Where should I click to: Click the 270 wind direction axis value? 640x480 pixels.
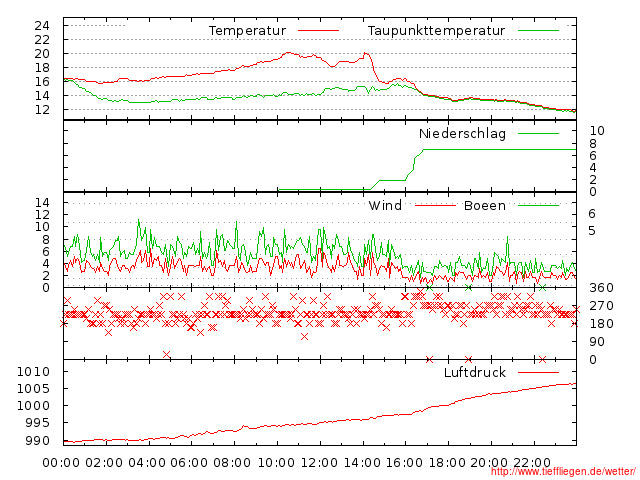(x=601, y=306)
